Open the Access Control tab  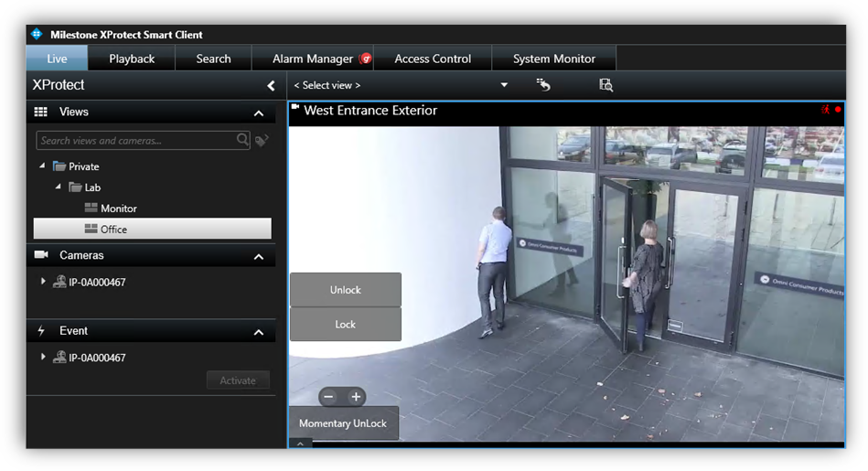click(x=433, y=59)
